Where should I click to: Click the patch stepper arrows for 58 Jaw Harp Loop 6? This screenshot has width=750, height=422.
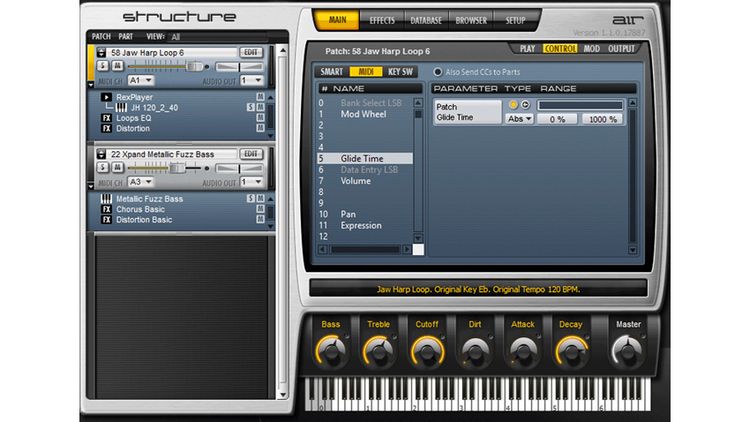coord(101,53)
